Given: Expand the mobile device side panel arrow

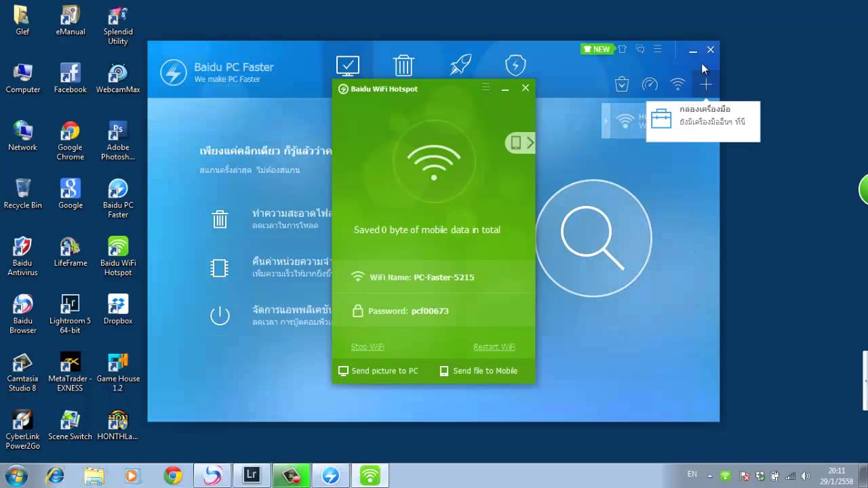Looking at the screenshot, I should pyautogui.click(x=521, y=142).
